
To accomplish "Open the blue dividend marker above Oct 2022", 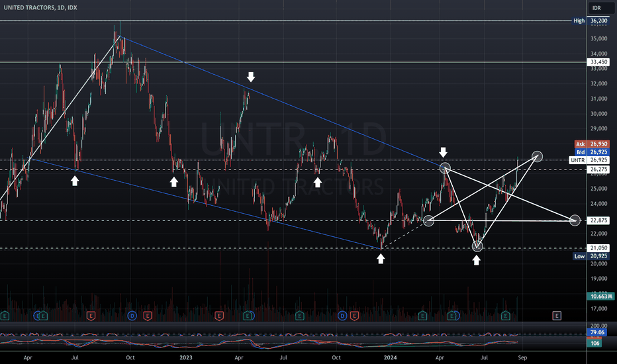I will [x=132, y=316].
